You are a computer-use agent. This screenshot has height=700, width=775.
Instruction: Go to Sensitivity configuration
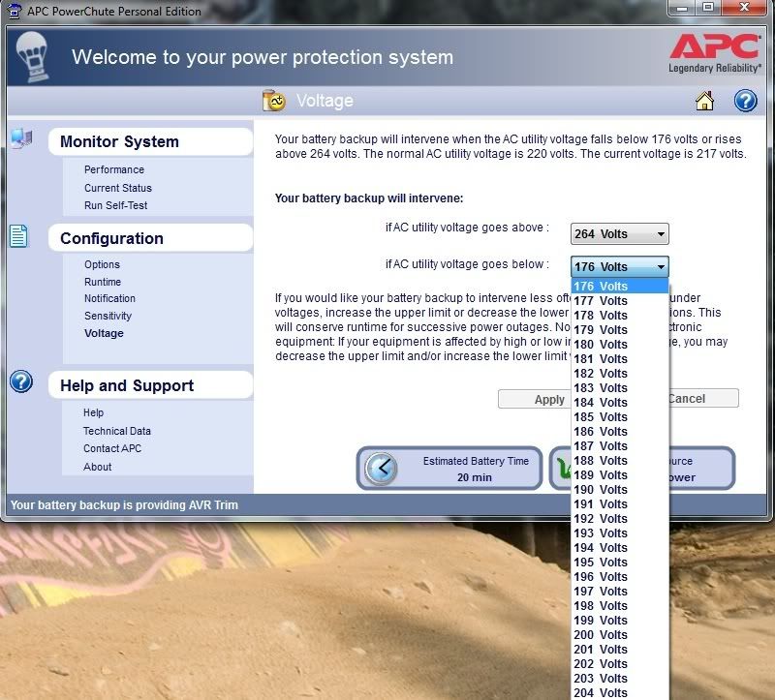coord(108,316)
